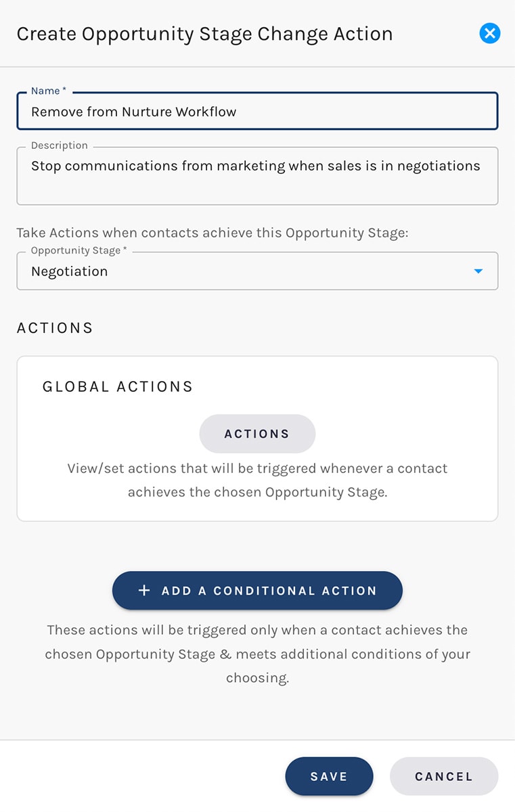
Task: Open the ACTIONS pill under Global Actions
Action: point(257,434)
